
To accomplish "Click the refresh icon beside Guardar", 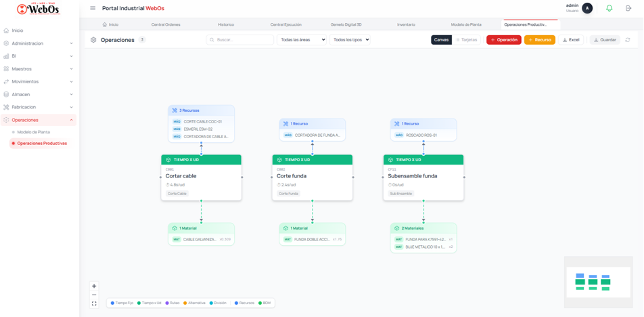I will (x=628, y=40).
